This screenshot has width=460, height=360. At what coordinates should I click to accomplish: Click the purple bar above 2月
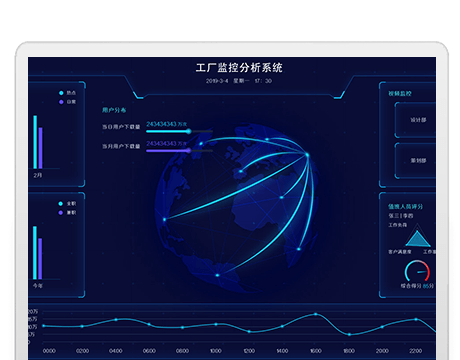click(41, 148)
